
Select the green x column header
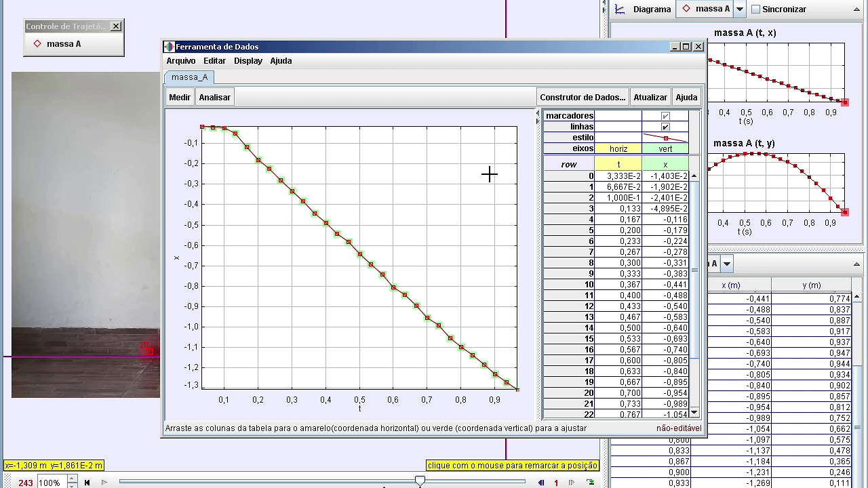pyautogui.click(x=665, y=165)
